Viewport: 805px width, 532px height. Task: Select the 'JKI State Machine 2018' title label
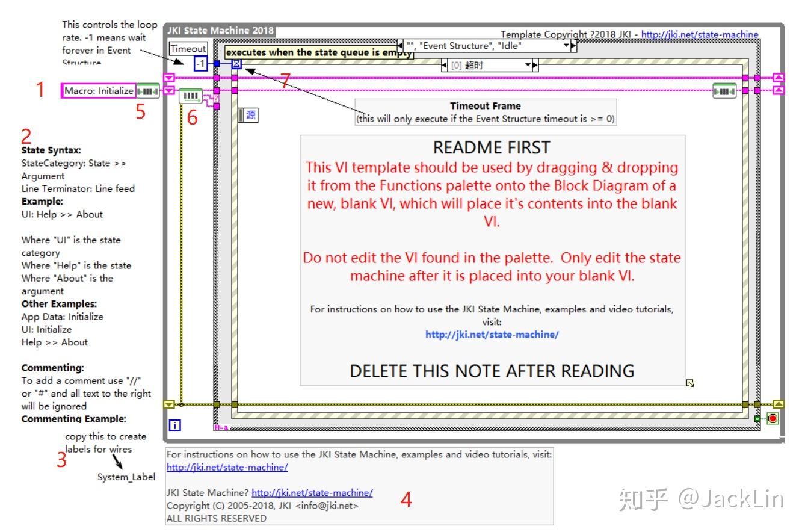[x=220, y=31]
